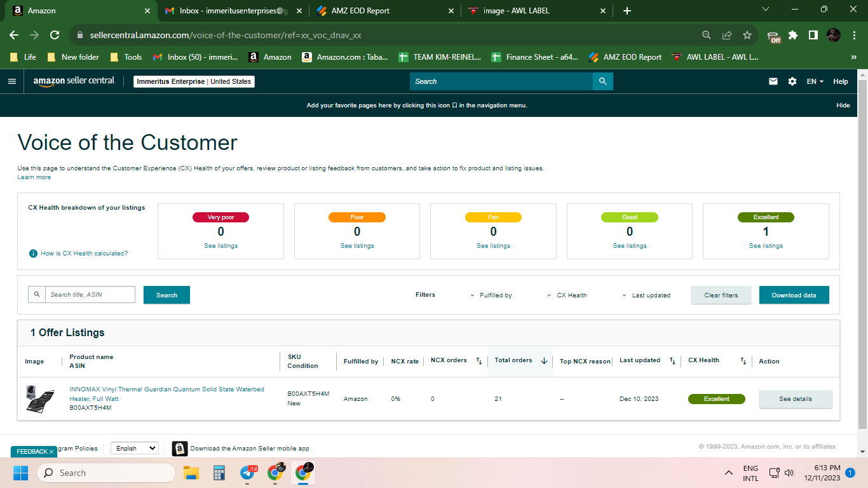Click the Hide link in favorites bar
Image resolution: width=868 pixels, height=488 pixels.
pyautogui.click(x=843, y=105)
